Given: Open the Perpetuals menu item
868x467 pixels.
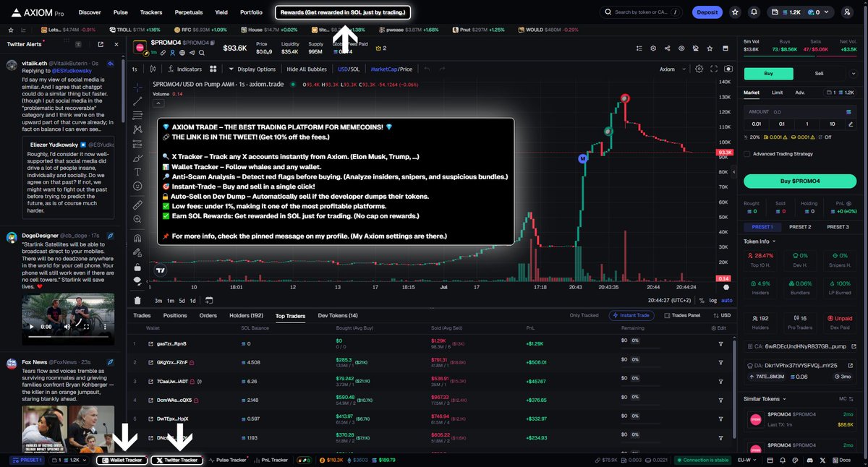Looking at the screenshot, I should click(188, 12).
